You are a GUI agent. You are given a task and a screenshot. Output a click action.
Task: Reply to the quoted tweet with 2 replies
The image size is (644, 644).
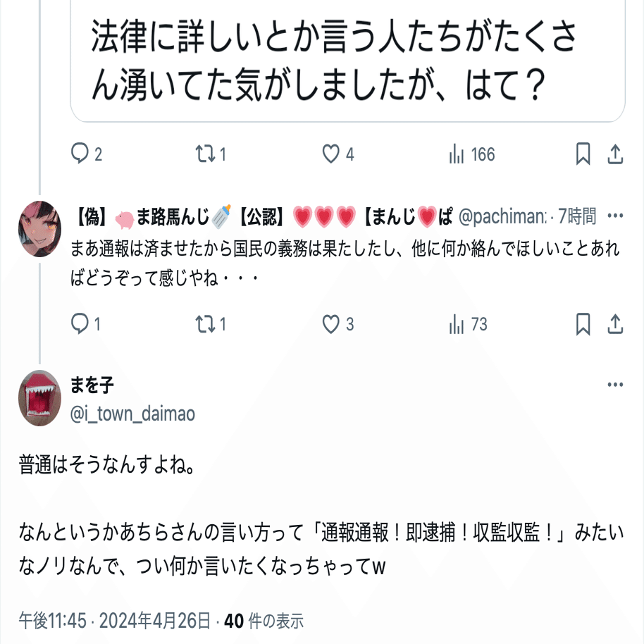pos(82,154)
